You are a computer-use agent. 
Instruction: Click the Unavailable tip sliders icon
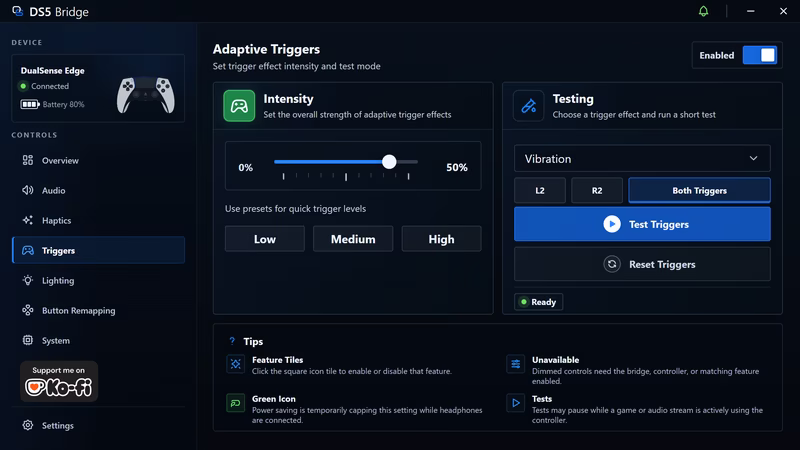(x=515, y=364)
